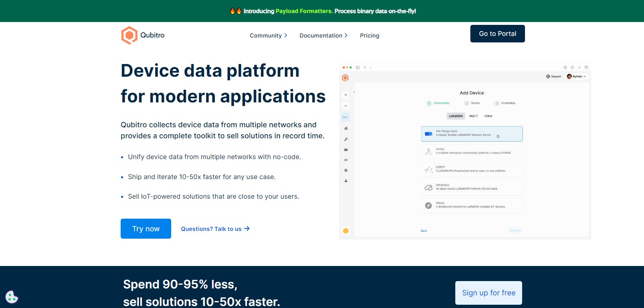Viewport: 644px width, 308px height.
Task: Click the code brackets icon in demo sidebar
Action: click(346, 160)
